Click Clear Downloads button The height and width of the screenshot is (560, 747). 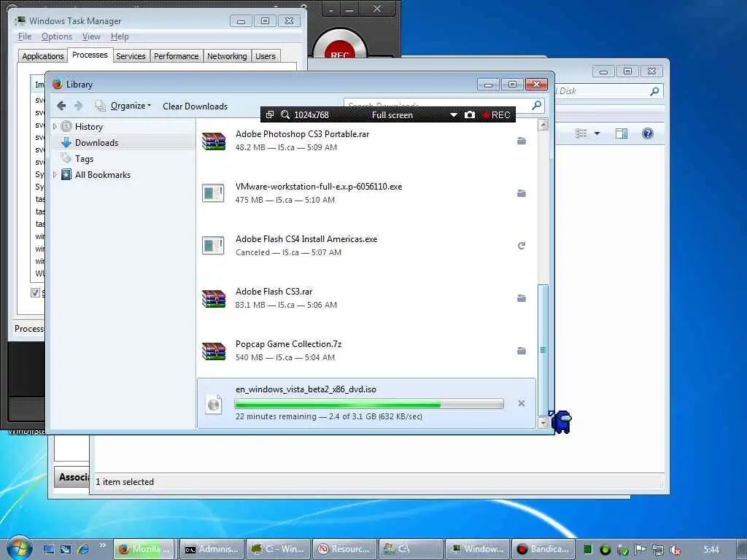(196, 106)
